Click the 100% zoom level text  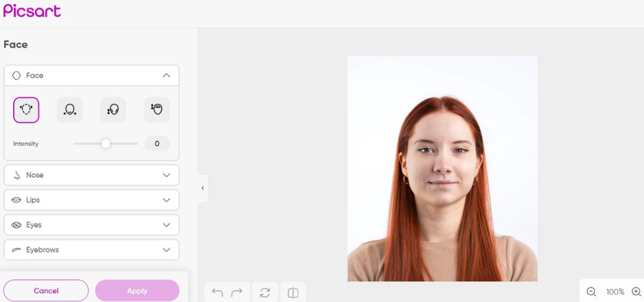pos(615,292)
